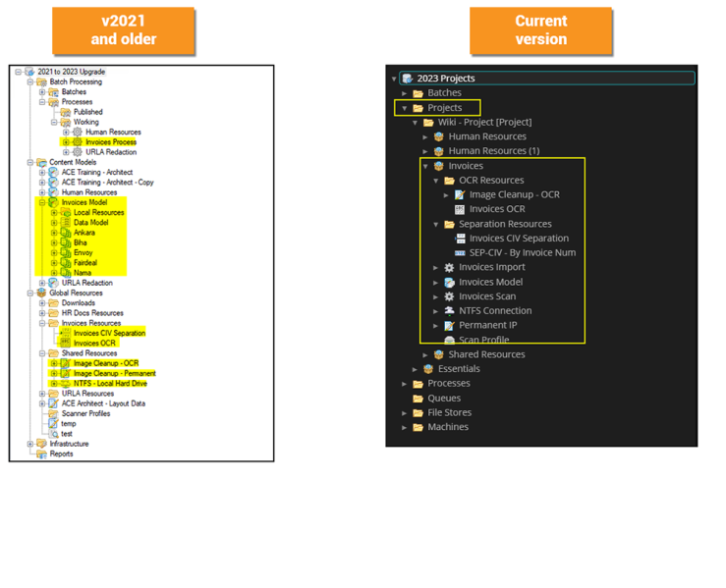726x588 pixels.
Task: Select the Working folder label
Action: pyautogui.click(x=86, y=122)
